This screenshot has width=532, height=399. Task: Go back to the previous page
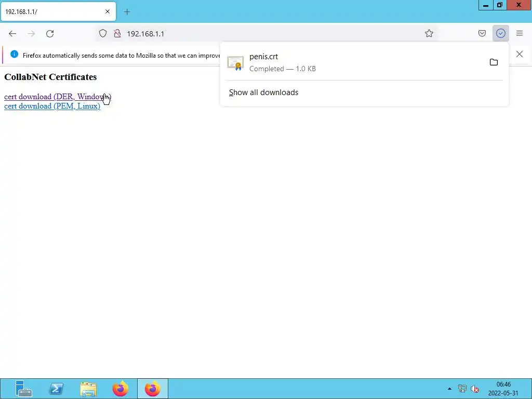tap(12, 34)
